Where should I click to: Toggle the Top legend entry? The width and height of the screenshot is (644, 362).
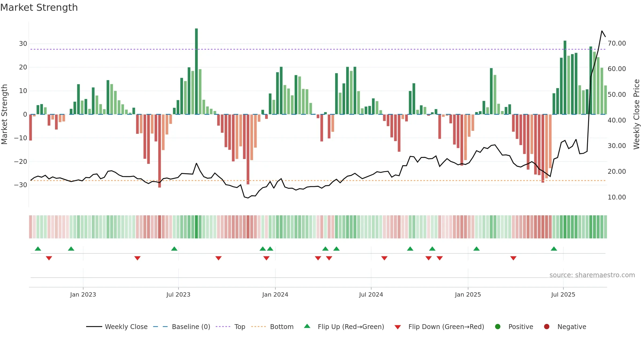(230, 327)
